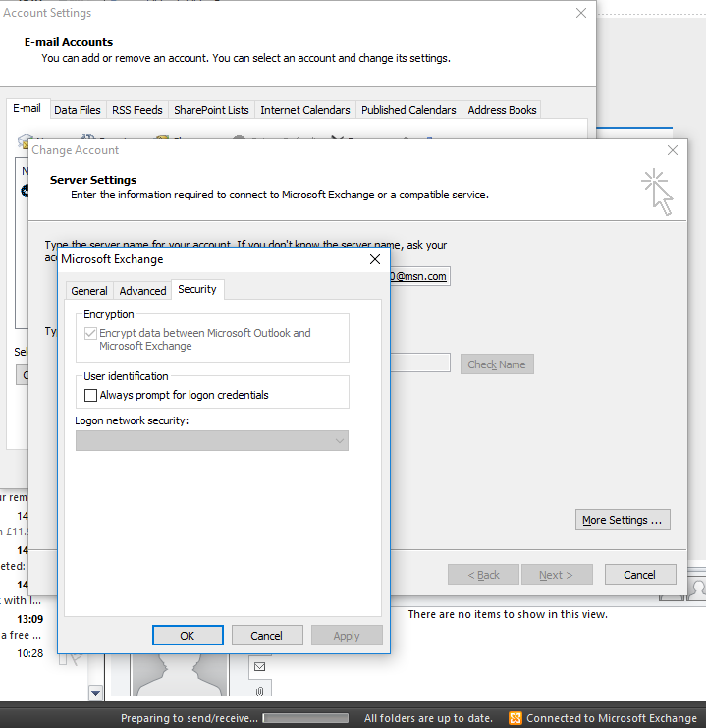Click the contact silhouette photo thumbnail
This screenshot has width=706, height=728.
click(180, 675)
